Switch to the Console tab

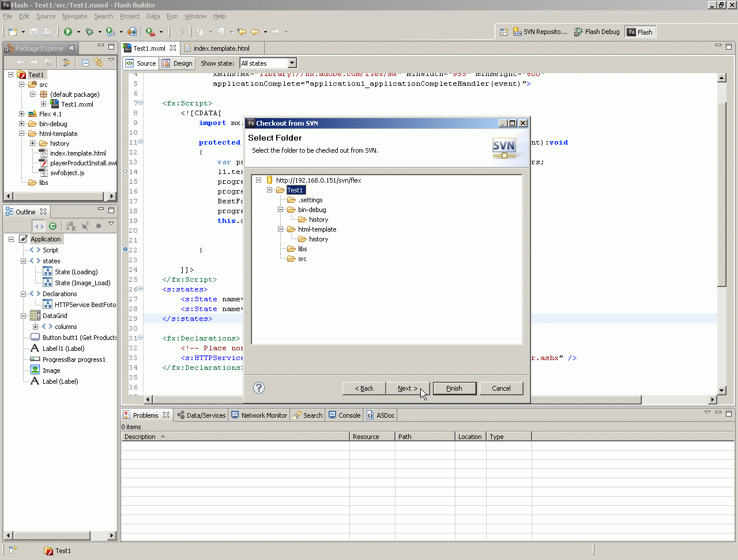[x=344, y=415]
